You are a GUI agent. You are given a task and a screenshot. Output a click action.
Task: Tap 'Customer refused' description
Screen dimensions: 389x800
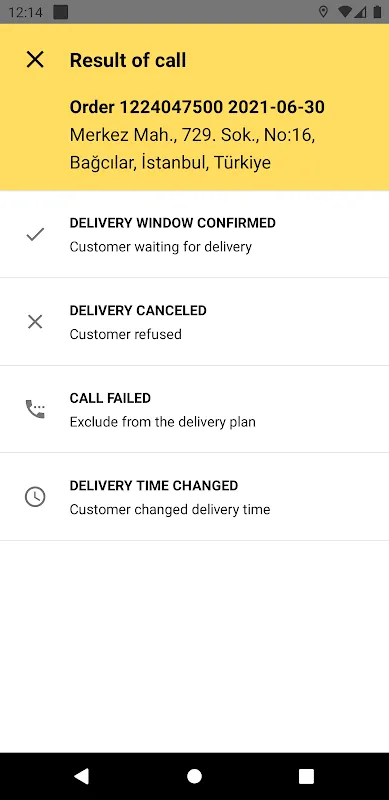(x=126, y=334)
